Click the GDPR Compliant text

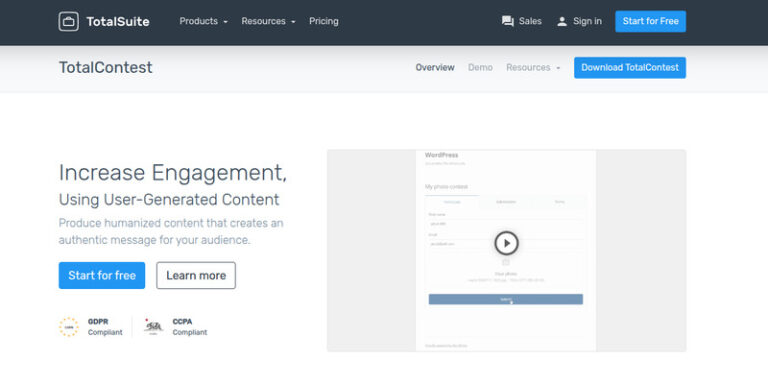pos(105,327)
